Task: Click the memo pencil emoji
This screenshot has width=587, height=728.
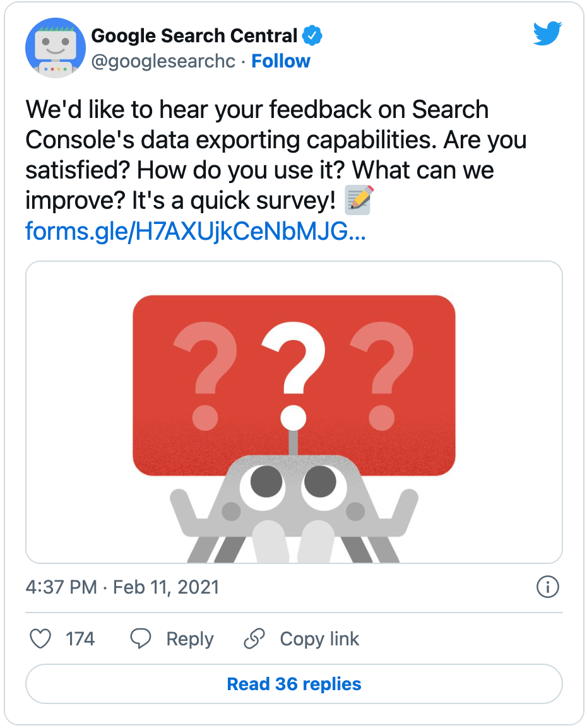Action: 359,200
